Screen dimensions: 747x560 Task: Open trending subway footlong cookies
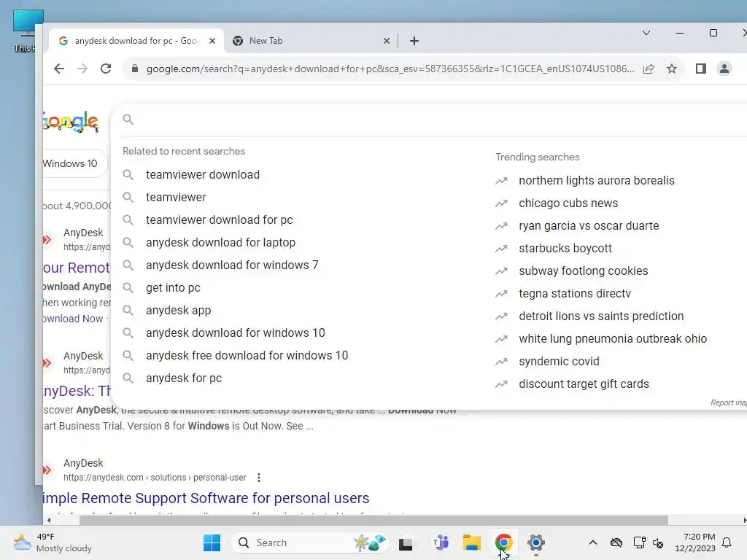click(x=583, y=271)
